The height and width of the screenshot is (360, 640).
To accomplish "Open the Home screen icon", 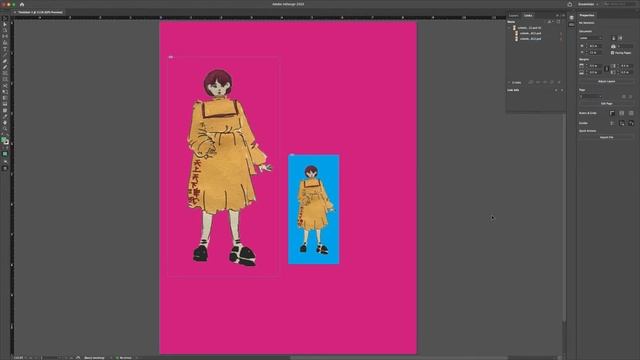I will pyautogui.click(x=22, y=4).
